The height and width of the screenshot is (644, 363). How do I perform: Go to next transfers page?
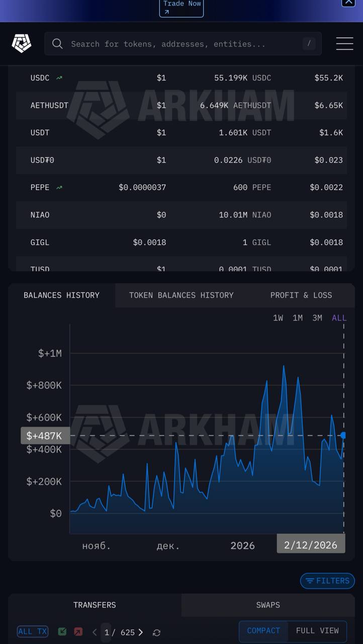[x=141, y=632]
